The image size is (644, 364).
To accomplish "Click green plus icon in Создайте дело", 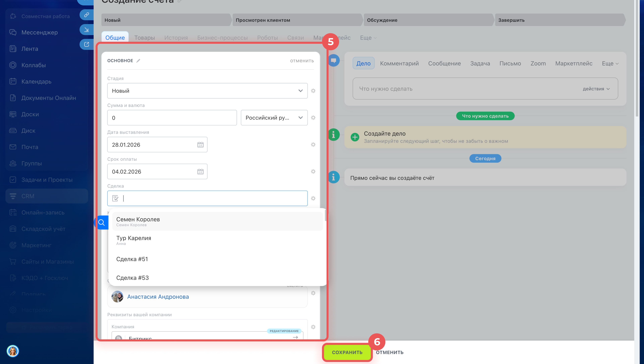I will point(355,137).
